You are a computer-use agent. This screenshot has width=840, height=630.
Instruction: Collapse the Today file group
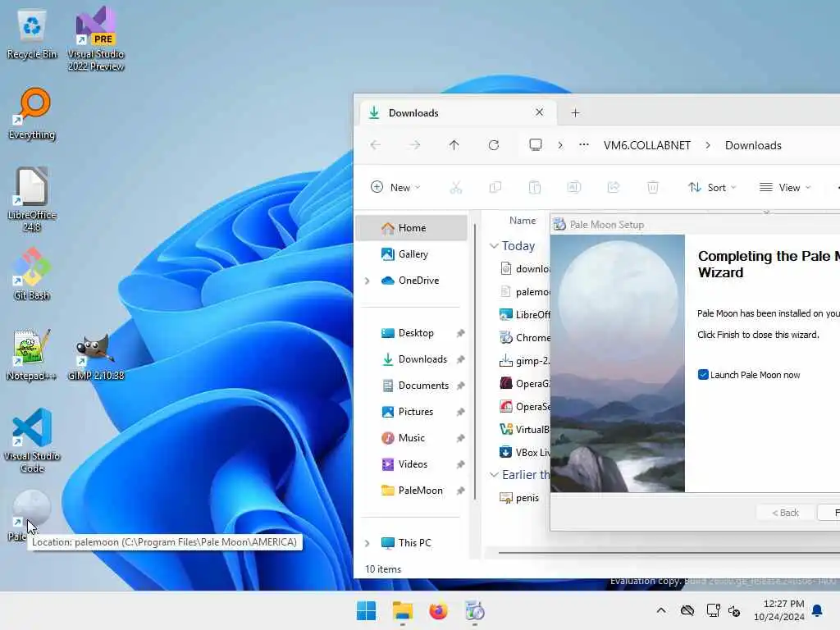[x=494, y=246]
